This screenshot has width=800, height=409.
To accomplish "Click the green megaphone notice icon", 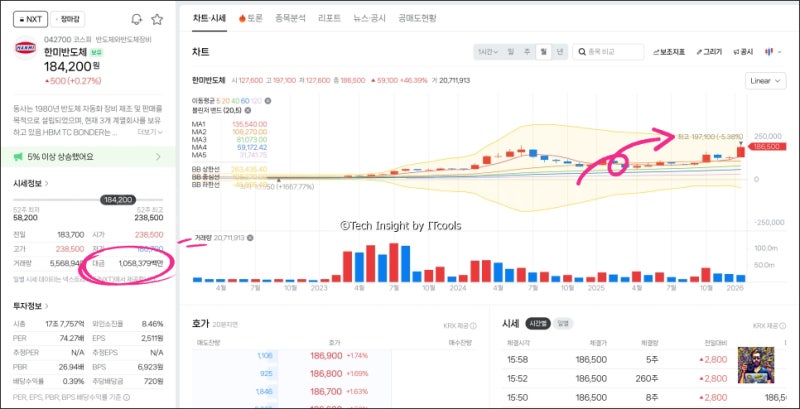I will coord(18,157).
